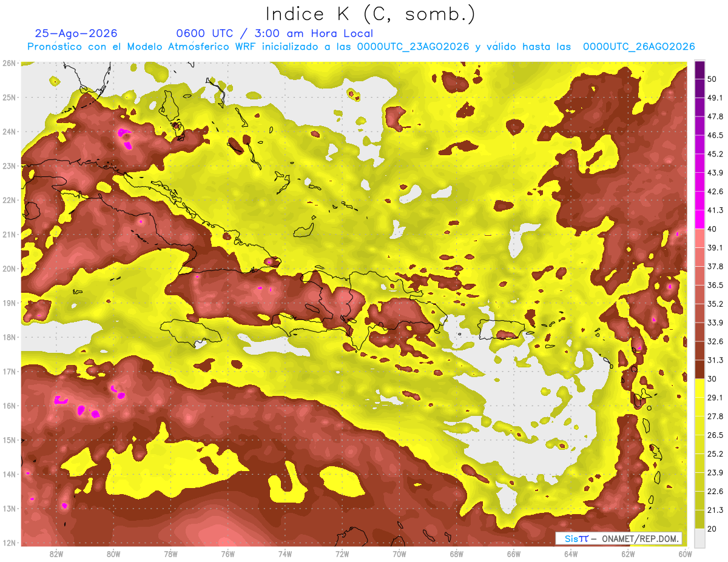Click the color scale value "50"
Image resolution: width=728 pixels, height=562 pixels.
tap(713, 79)
